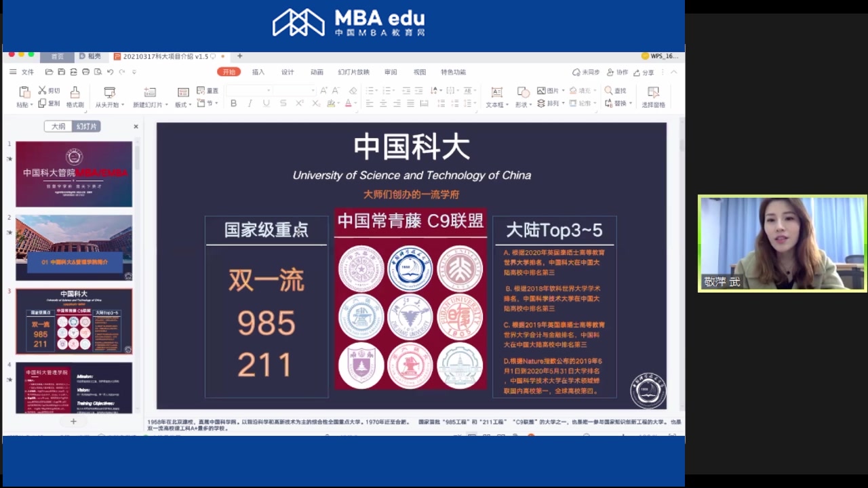The width and height of the screenshot is (868, 488).
Task: Click the Subscript icon
Action: click(315, 103)
